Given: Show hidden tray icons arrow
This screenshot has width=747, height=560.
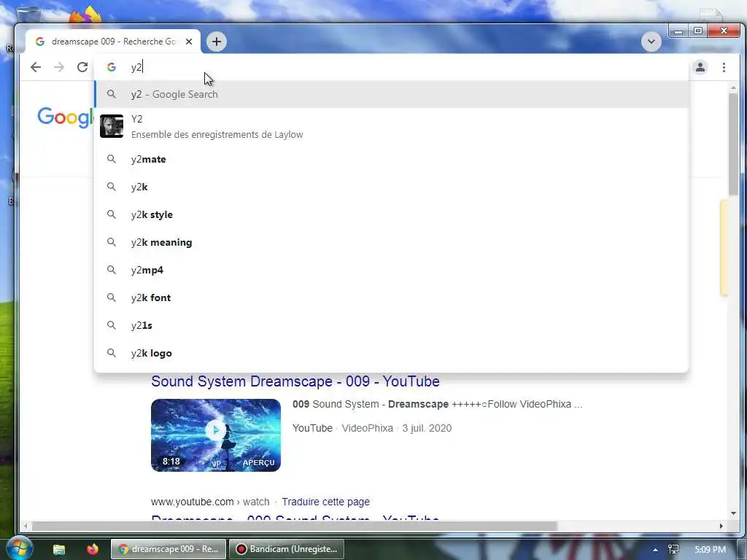Looking at the screenshot, I should pos(656,550).
